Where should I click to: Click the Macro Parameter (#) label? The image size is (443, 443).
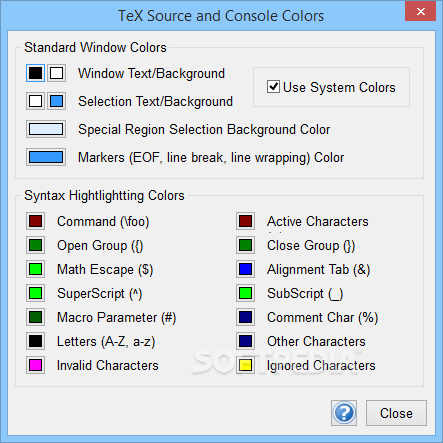click(x=116, y=318)
